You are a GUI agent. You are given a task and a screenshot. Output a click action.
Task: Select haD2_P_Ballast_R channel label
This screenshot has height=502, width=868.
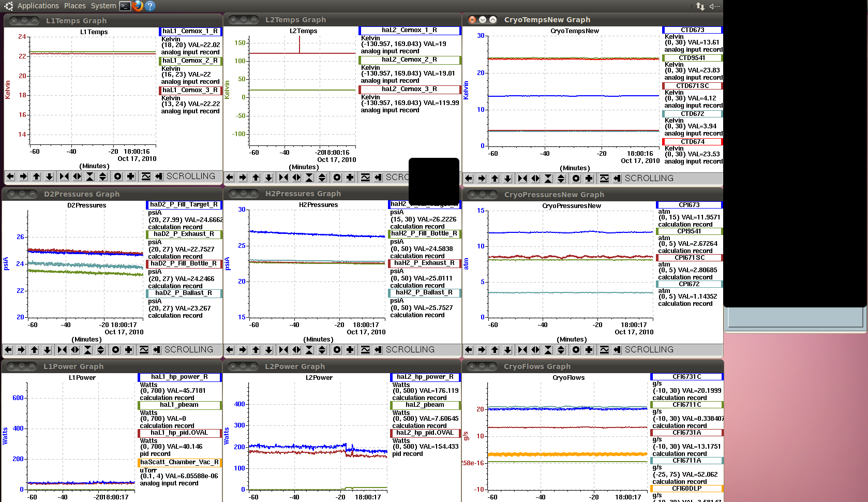point(184,293)
